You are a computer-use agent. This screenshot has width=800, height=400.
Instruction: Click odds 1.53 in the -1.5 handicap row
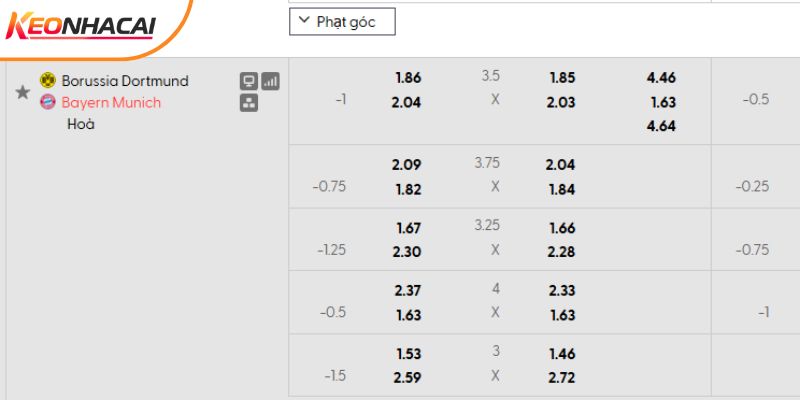click(x=407, y=354)
